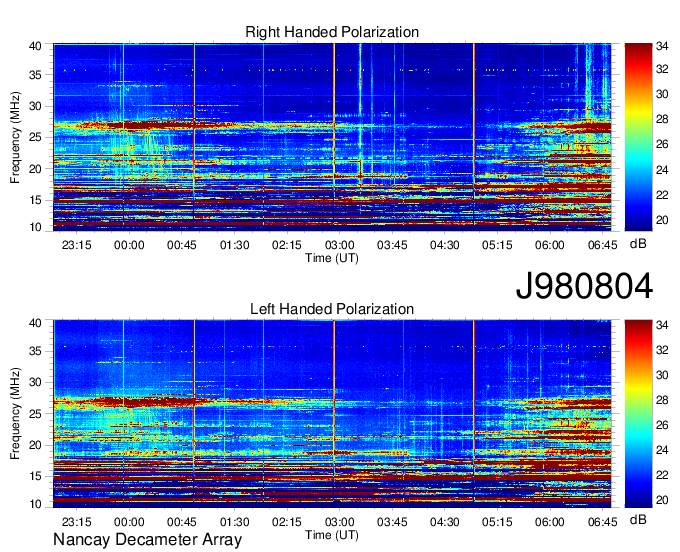Screen dimensions: 680x552
Task: Click the "10" frequency tick of Right Handed plot
Action: point(36,227)
